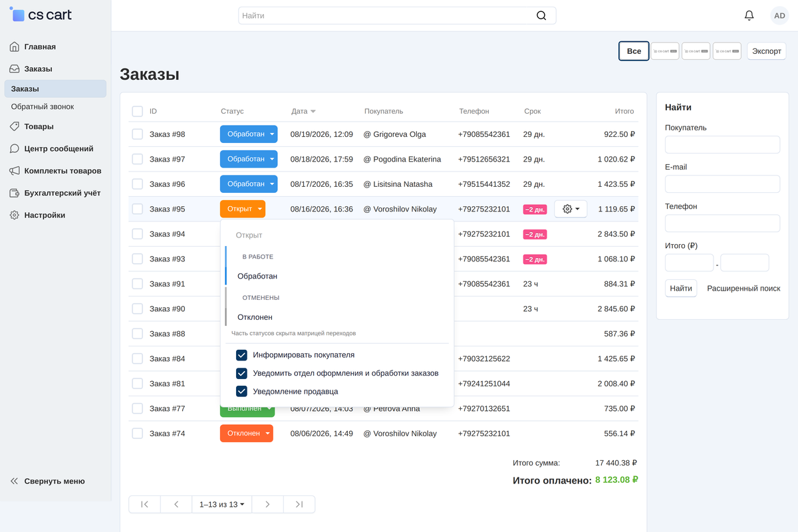The image size is (798, 532).
Task: Open the Бухгалтерский учёт wallet icon
Action: 15,193
